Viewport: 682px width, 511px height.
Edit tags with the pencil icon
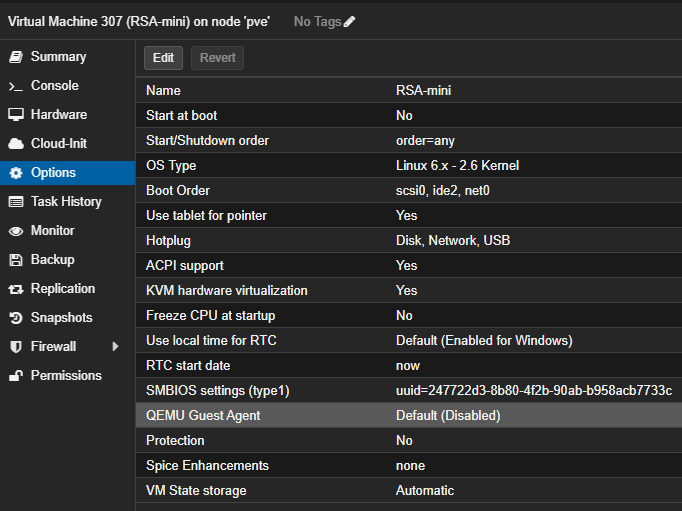pos(349,22)
